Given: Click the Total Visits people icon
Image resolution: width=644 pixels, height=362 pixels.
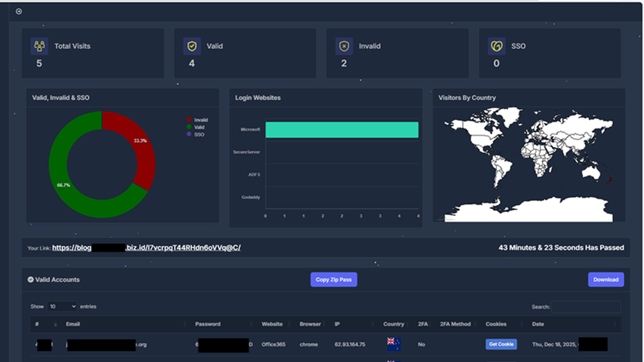Looking at the screenshot, I should click(x=39, y=46).
